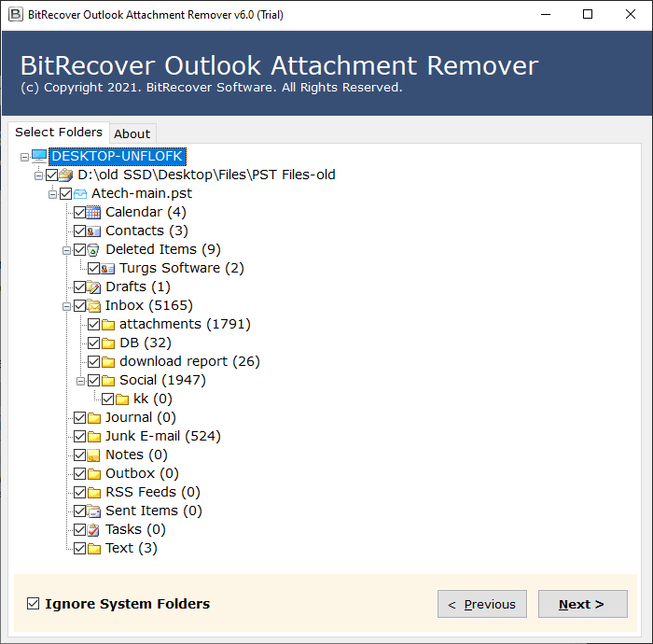Viewport: 653px width, 644px height.
Task: Collapse the Deleted Items node
Action: click(x=66, y=250)
